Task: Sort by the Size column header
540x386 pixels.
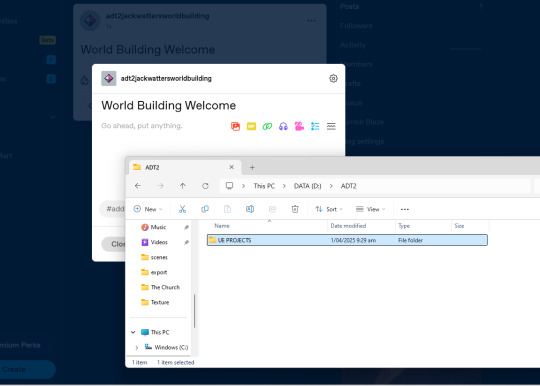Action: click(459, 226)
